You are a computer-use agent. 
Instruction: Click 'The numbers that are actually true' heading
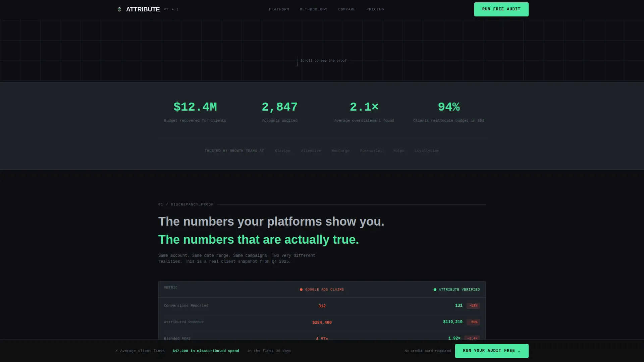coord(259,240)
